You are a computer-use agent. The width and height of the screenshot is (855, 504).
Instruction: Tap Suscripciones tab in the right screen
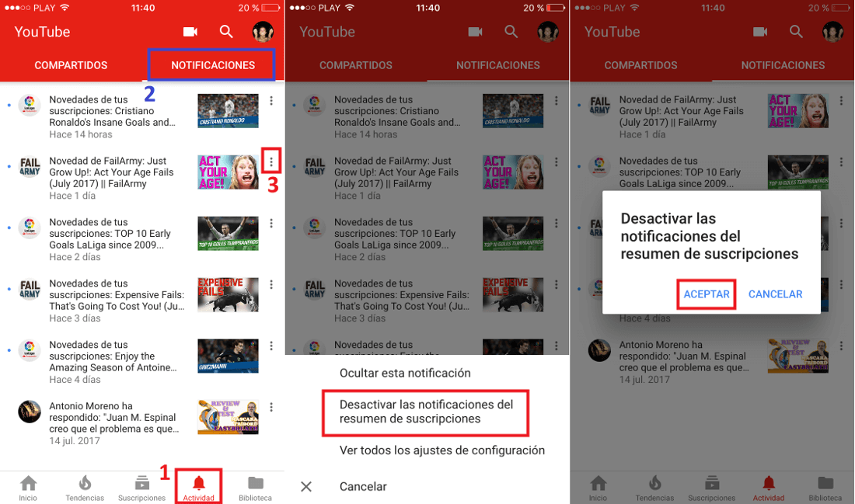(x=711, y=488)
